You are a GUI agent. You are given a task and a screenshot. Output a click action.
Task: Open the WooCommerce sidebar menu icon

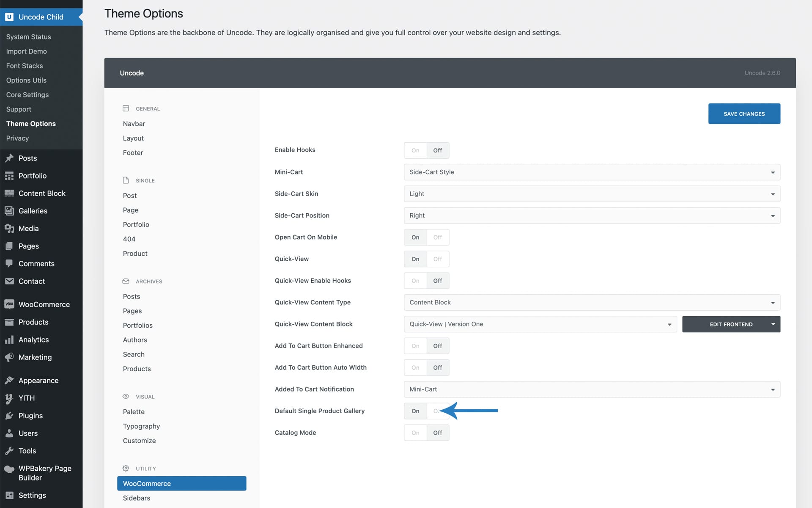click(x=9, y=304)
